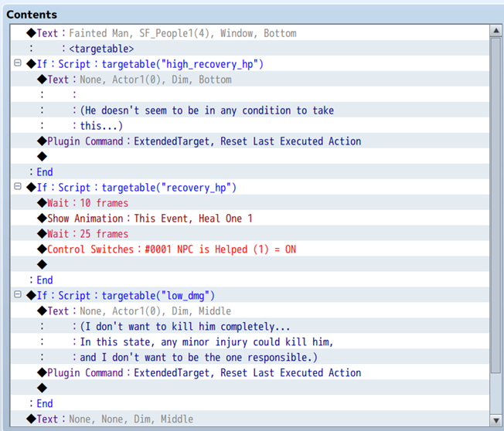Select Text: None, Actor1(0), Dim, Middle row
Viewport: 504px width, 431px height.
click(x=250, y=311)
